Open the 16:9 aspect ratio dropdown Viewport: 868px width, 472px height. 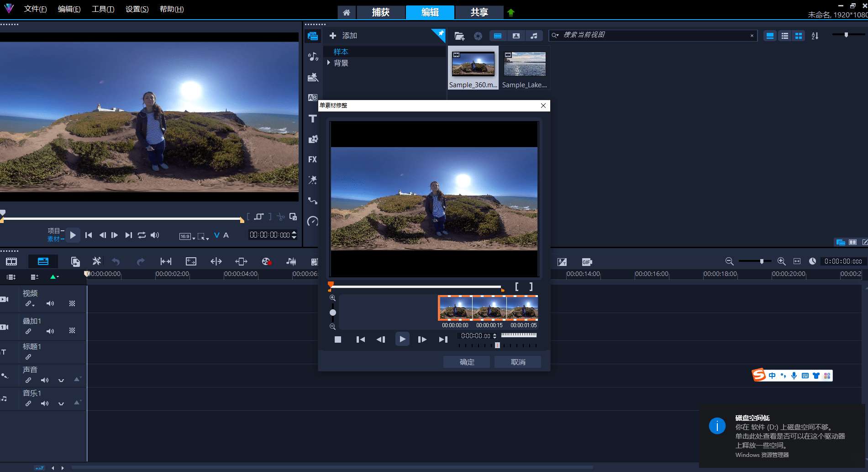tap(187, 236)
